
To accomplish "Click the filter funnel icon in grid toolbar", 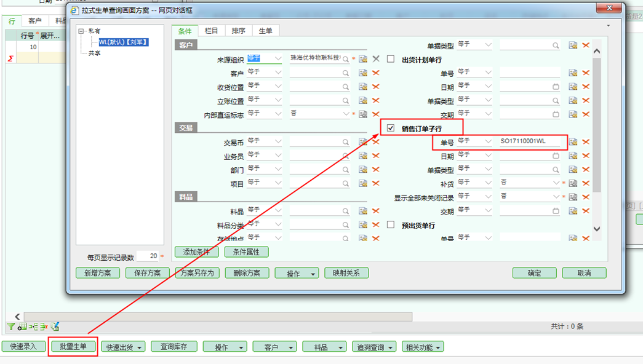I will click(10, 326).
